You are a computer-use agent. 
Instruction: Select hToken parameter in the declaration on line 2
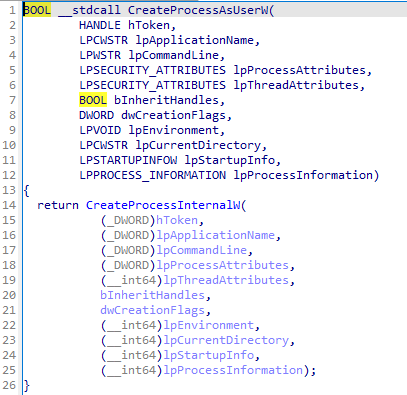tap(149, 25)
